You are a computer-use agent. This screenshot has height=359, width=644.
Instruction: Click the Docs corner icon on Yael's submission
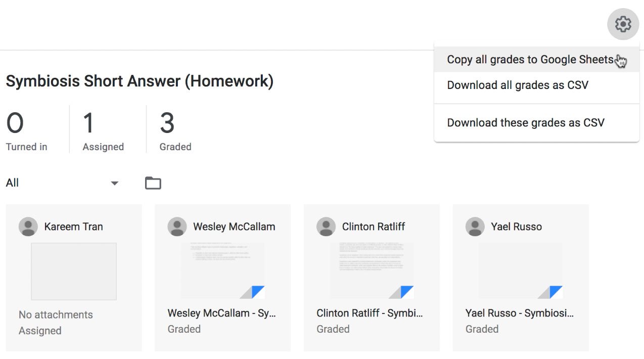[556, 292]
